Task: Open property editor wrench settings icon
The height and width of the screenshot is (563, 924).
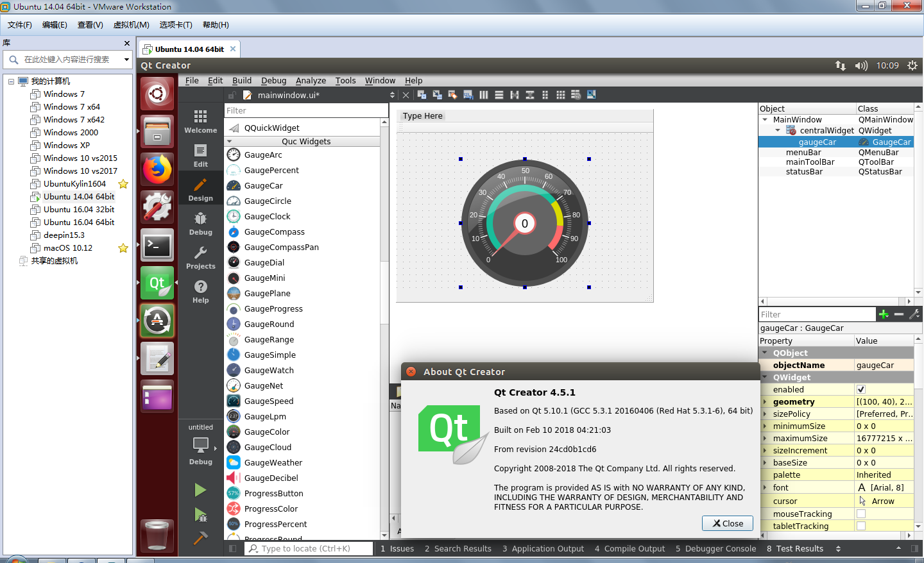Action: point(914,314)
